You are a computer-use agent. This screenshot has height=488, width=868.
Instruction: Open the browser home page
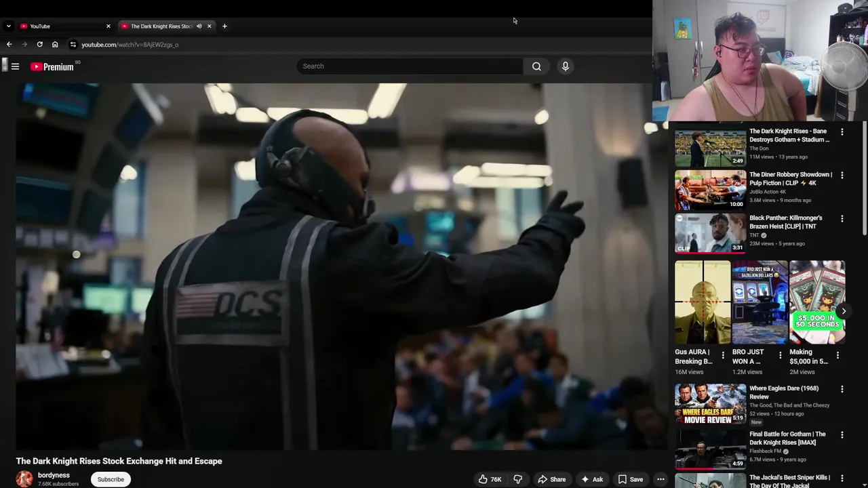click(55, 45)
